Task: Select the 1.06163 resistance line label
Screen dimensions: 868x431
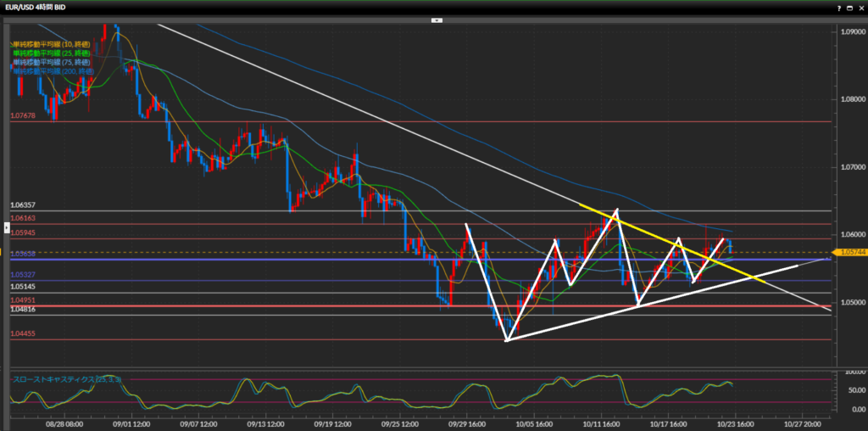Action: click(23, 219)
